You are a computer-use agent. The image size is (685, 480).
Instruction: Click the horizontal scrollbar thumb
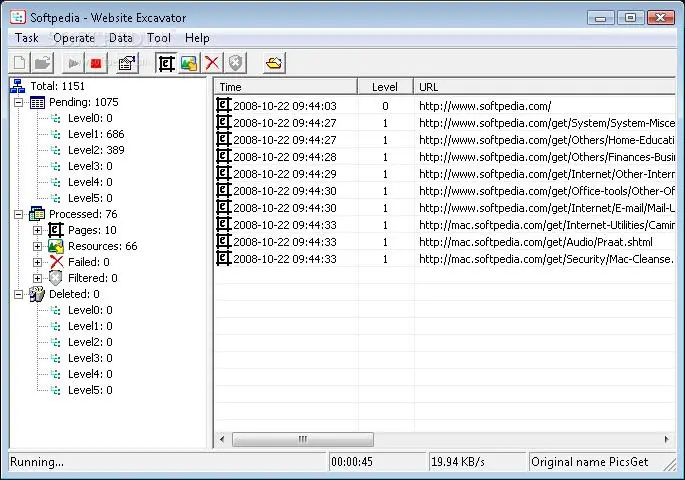tap(303, 439)
